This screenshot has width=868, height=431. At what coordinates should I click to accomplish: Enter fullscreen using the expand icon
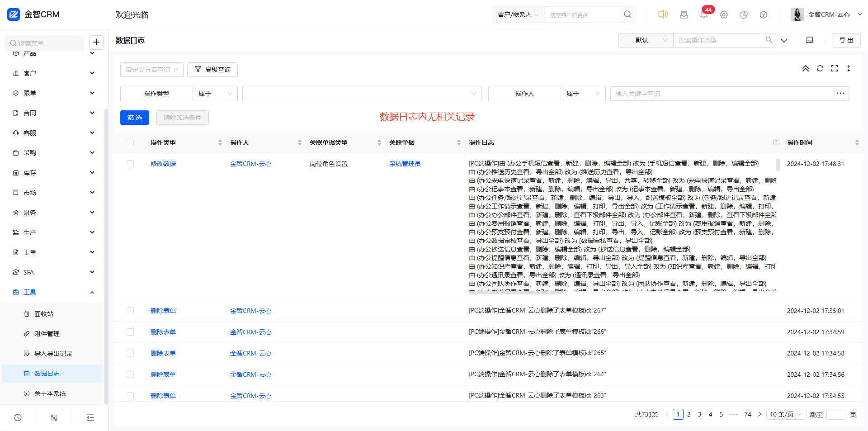(835, 68)
